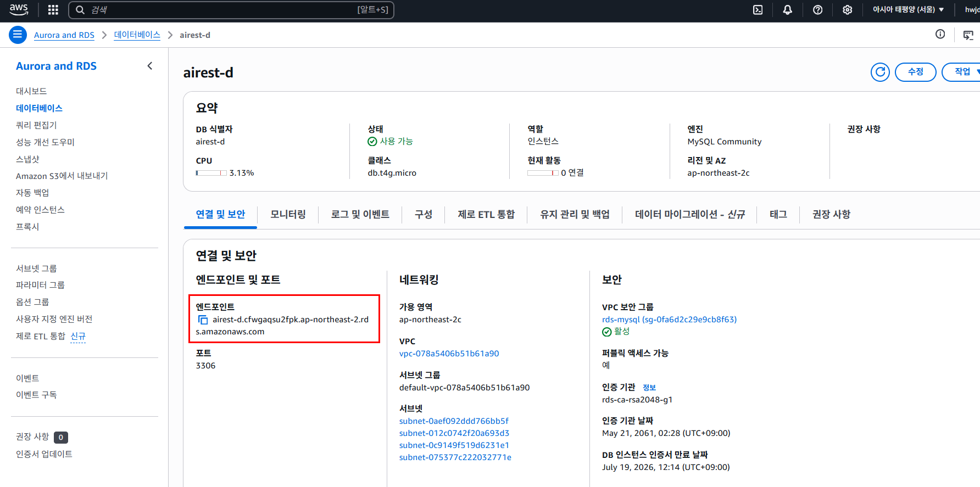Switch to the 태그 tab
The height and width of the screenshot is (487, 980).
778,214
